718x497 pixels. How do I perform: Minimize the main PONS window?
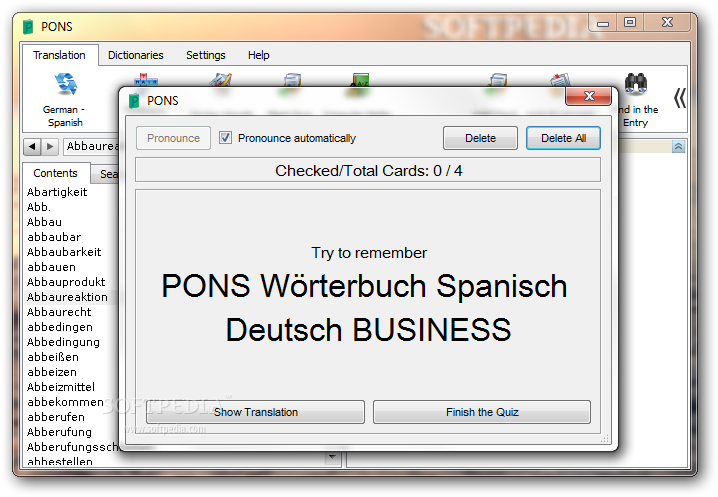[603, 23]
